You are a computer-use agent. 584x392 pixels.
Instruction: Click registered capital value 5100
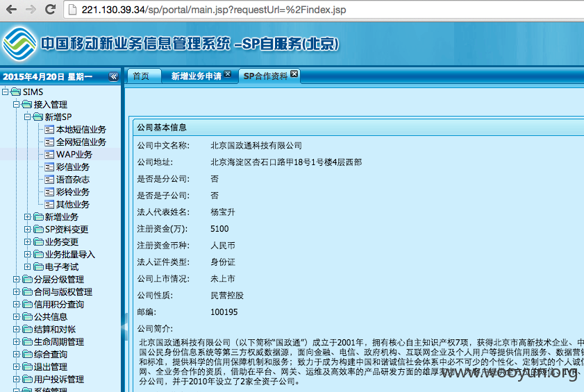[219, 229]
